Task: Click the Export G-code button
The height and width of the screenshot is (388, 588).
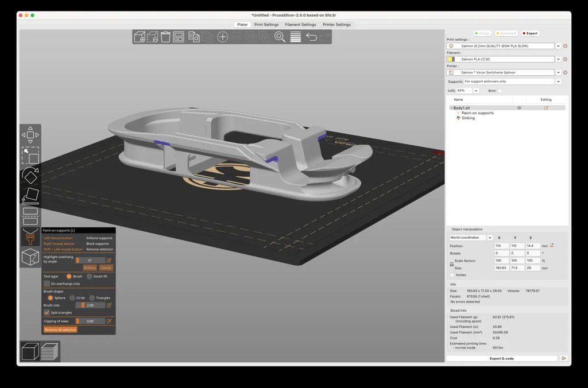Action: pos(502,358)
